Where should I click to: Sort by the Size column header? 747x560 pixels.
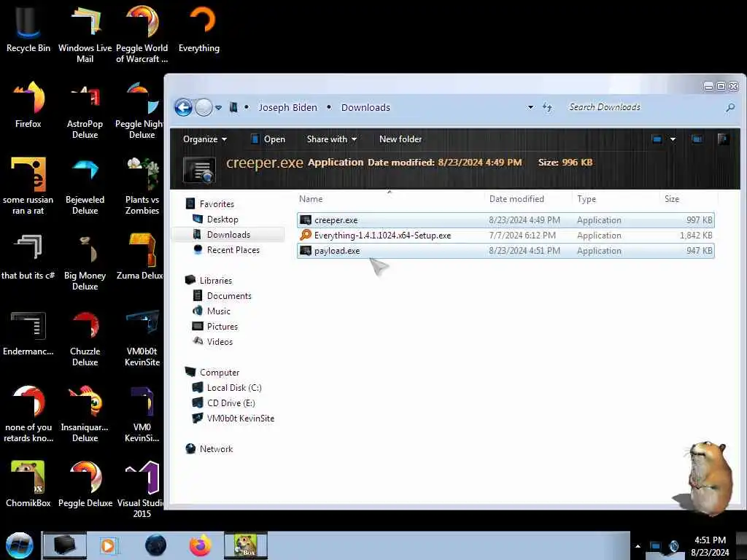pyautogui.click(x=672, y=199)
